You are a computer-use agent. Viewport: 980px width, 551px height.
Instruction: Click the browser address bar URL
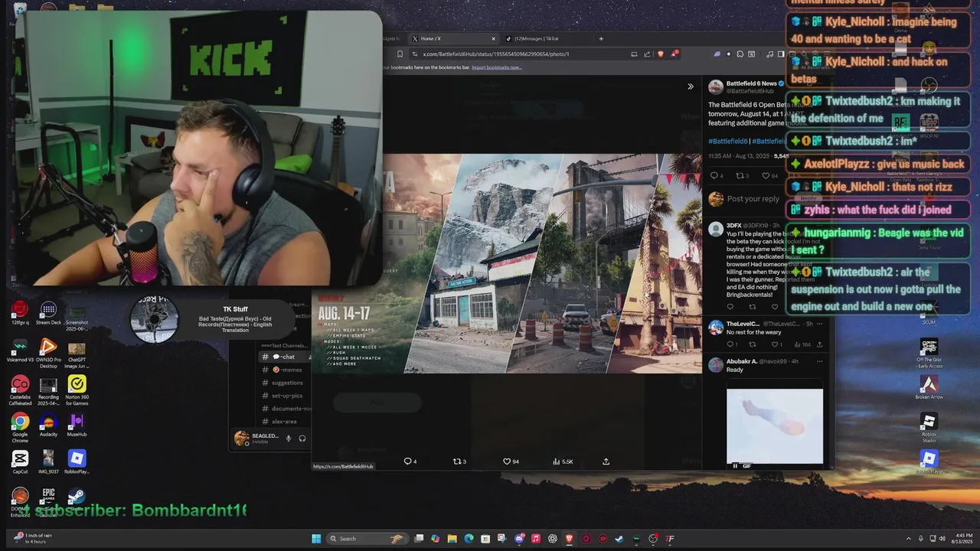(x=496, y=54)
